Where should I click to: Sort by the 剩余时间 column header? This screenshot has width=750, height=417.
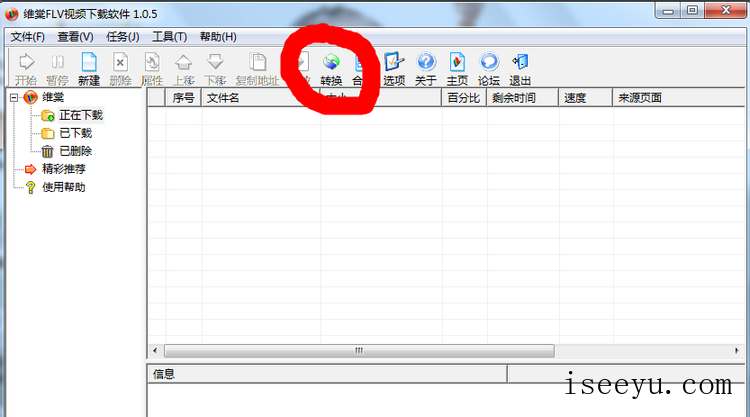coord(522,98)
